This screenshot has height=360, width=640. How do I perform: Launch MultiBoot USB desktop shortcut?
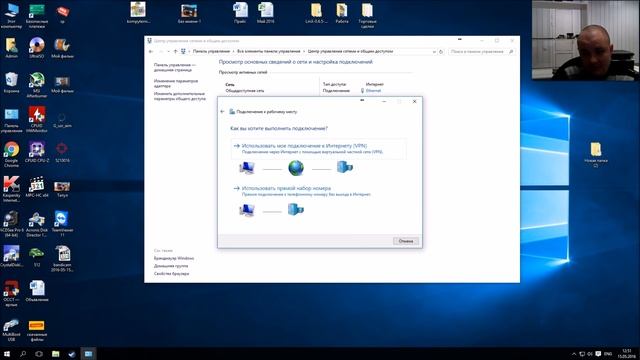click(11, 331)
